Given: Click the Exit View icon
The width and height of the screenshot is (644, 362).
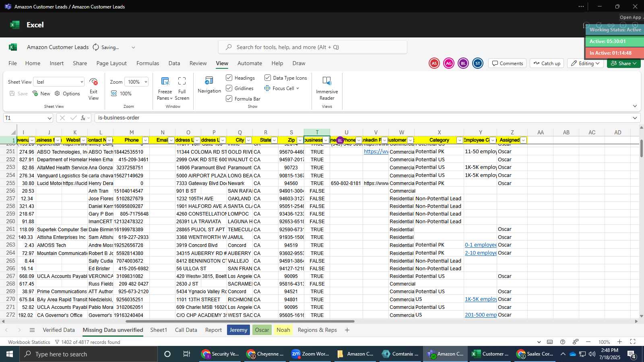Looking at the screenshot, I should (93, 82).
